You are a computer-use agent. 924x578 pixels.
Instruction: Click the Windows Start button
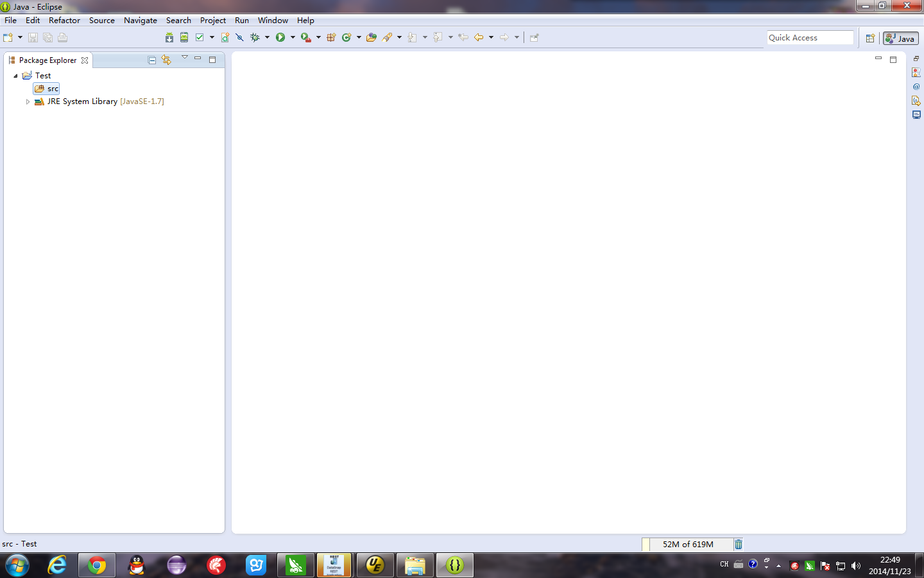pyautogui.click(x=17, y=566)
